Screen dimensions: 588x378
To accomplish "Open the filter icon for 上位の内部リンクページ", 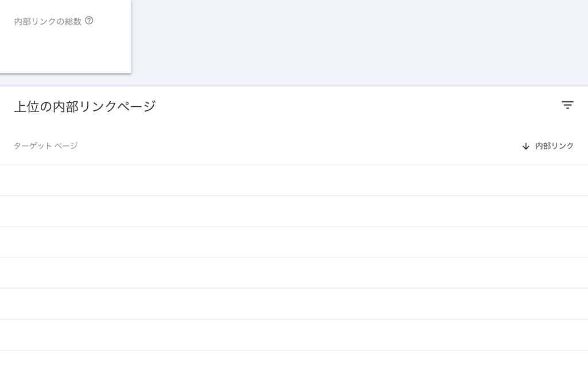I will (x=567, y=105).
